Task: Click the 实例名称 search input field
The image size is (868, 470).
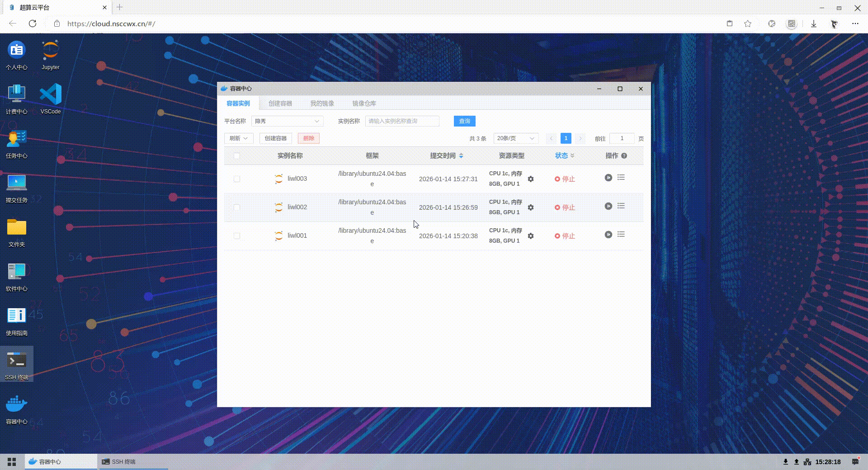Action: coord(402,121)
